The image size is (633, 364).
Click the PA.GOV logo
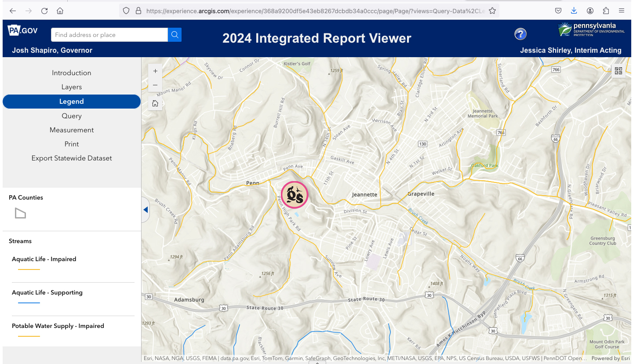pos(23,31)
